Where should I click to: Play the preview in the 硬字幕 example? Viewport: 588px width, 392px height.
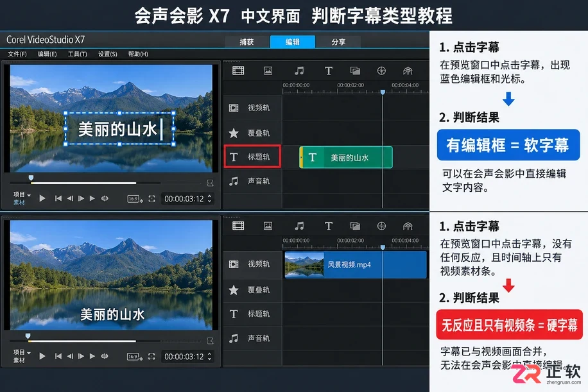[x=42, y=356]
